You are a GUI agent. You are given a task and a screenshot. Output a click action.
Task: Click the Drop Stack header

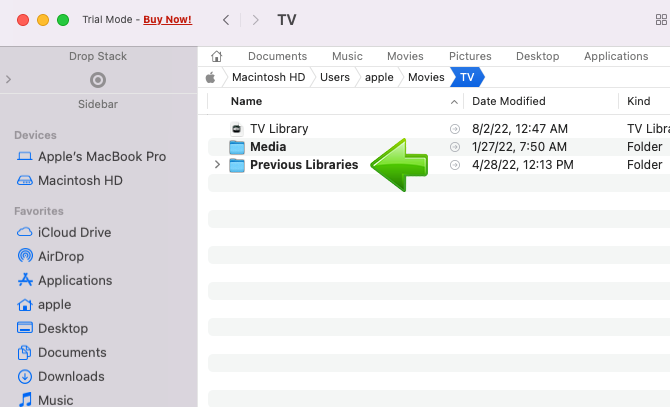(x=98, y=56)
